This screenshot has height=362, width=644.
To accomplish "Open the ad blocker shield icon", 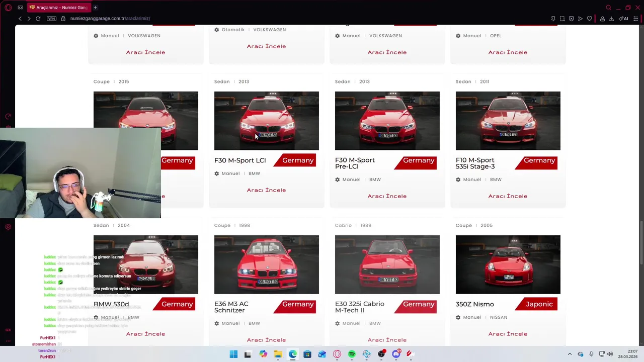I will 571,19.
